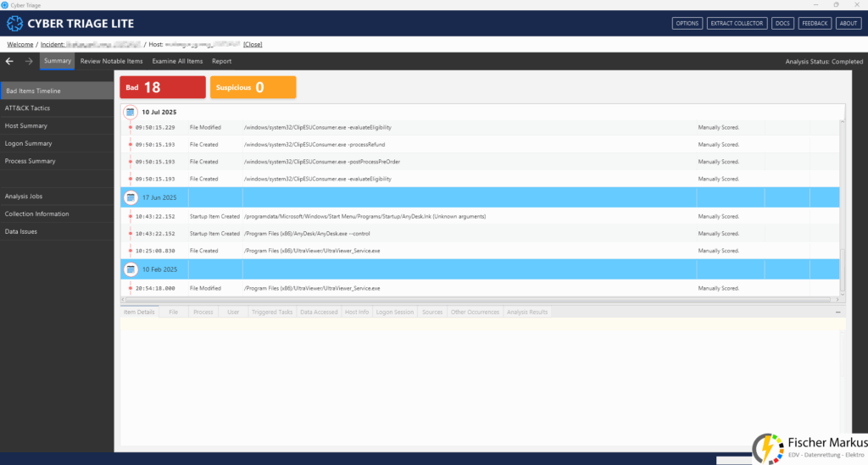
Task: Open Process Summary in sidebar
Action: coord(57,161)
